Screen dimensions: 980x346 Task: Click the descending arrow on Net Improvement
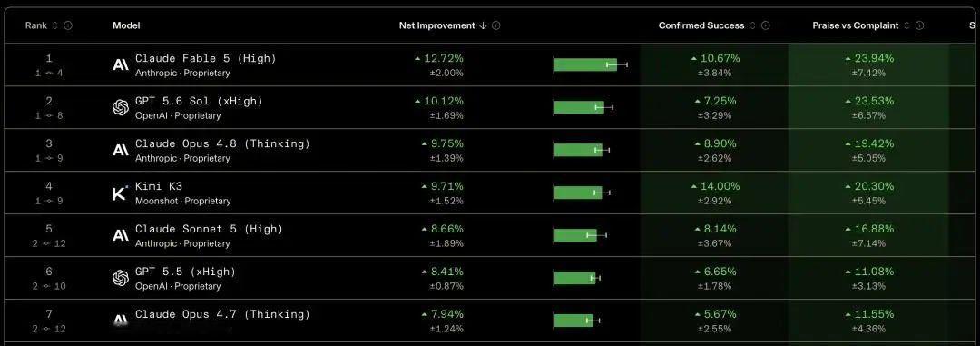point(483,25)
